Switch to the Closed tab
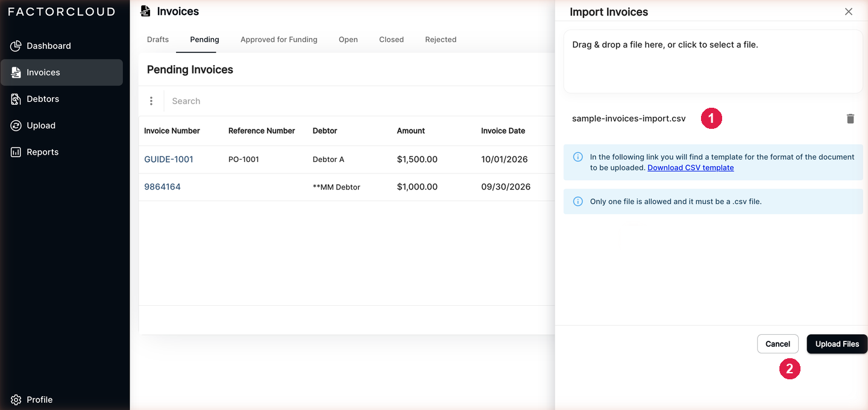The height and width of the screenshot is (410, 868). tap(391, 40)
